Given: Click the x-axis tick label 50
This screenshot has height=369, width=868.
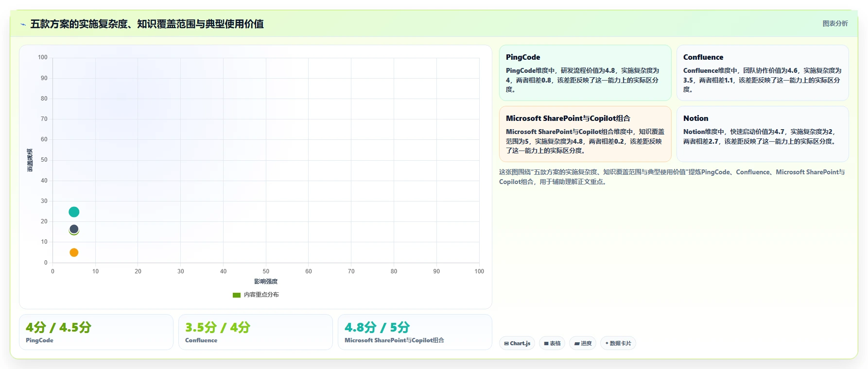Looking at the screenshot, I should 266,271.
